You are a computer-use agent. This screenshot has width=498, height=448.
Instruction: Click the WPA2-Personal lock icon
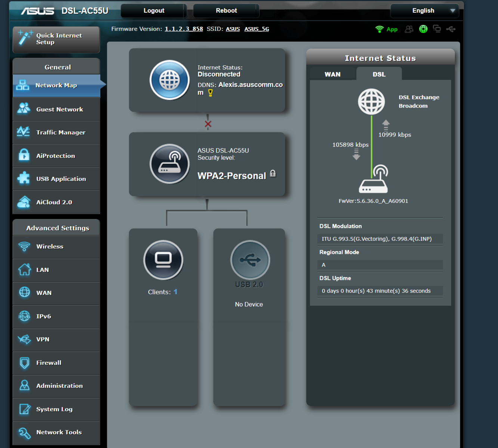pos(273,173)
